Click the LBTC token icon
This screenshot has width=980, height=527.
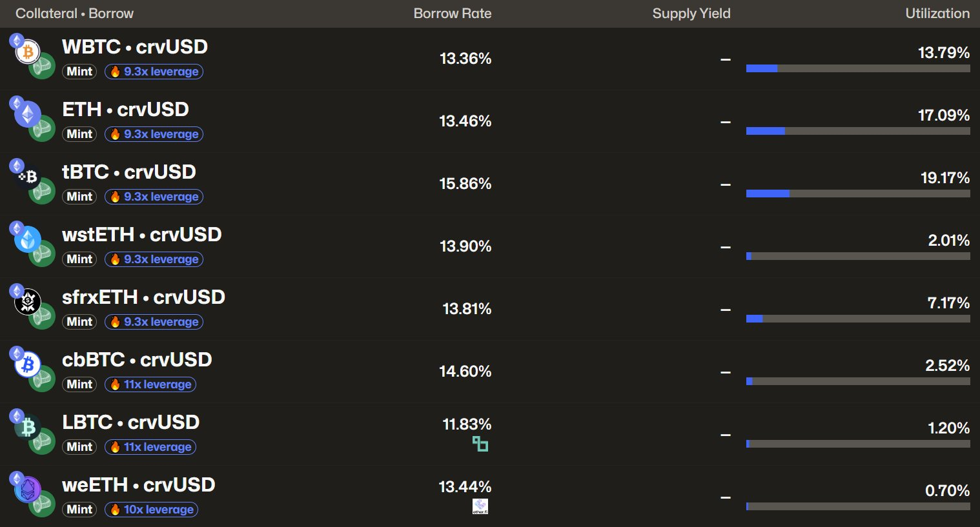click(x=28, y=427)
